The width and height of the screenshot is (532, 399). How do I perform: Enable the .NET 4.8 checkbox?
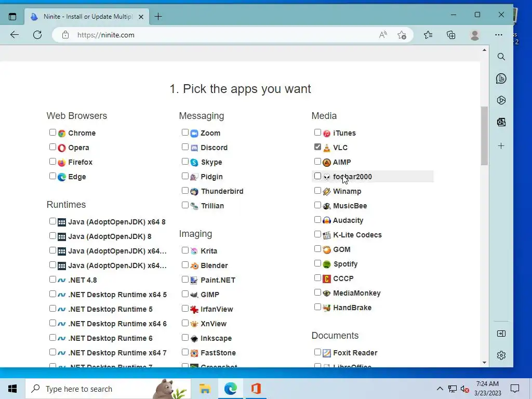click(x=52, y=279)
